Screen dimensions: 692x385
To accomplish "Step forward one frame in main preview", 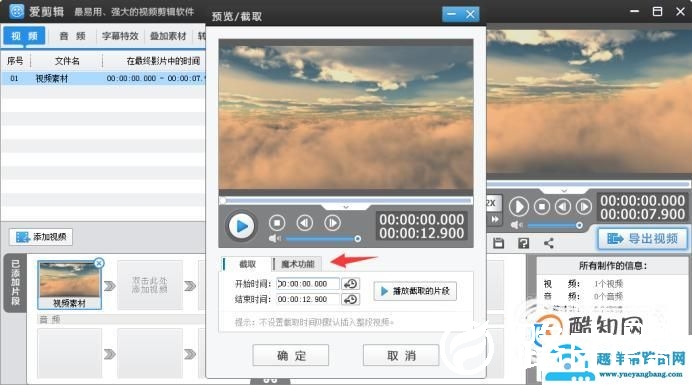I will click(x=583, y=206).
